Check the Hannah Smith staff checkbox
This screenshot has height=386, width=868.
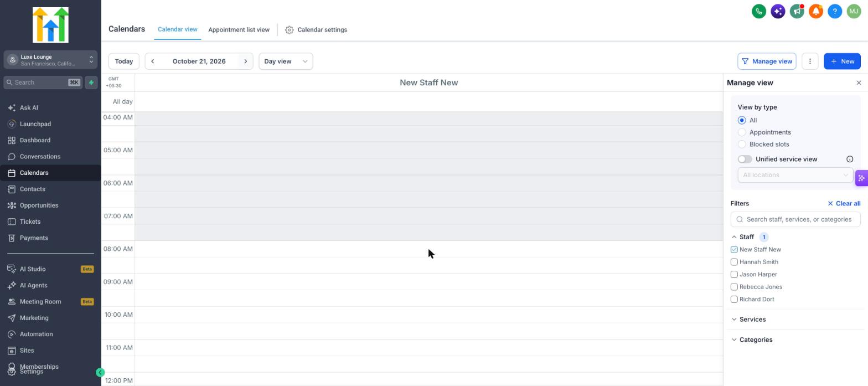[734, 262]
